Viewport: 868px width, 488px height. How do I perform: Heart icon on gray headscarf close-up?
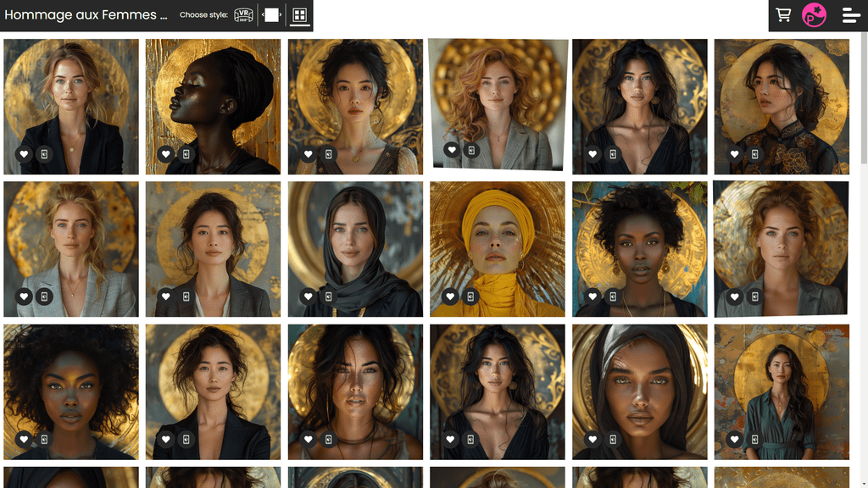point(593,440)
